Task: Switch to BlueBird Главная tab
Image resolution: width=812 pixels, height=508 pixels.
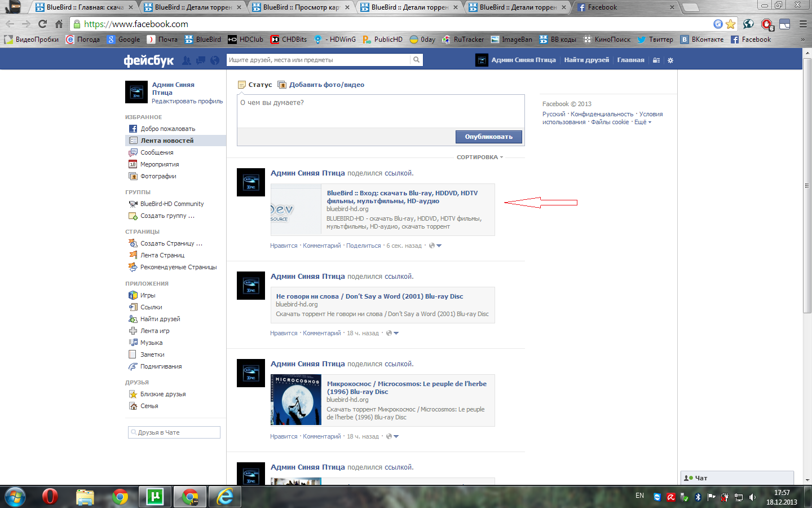Action: tap(85, 7)
